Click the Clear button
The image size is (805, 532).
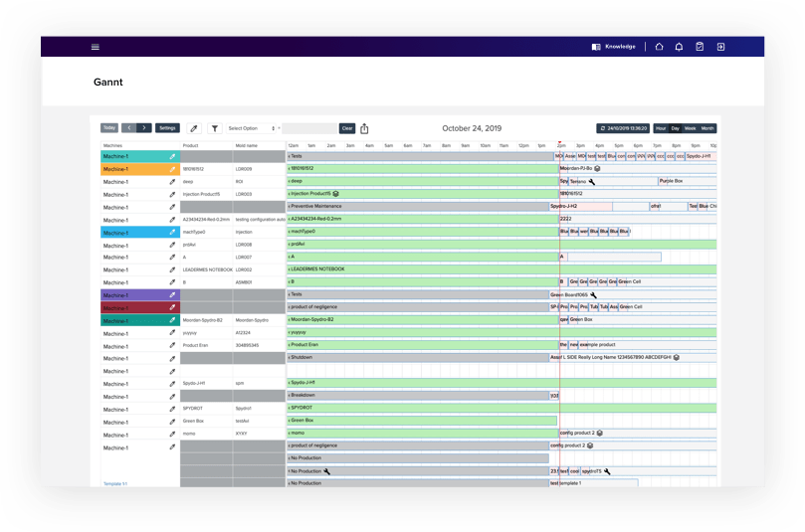click(346, 128)
